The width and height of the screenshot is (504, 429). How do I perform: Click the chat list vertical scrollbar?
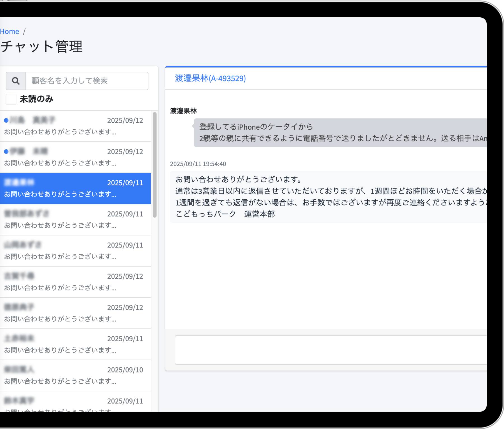[155, 165]
